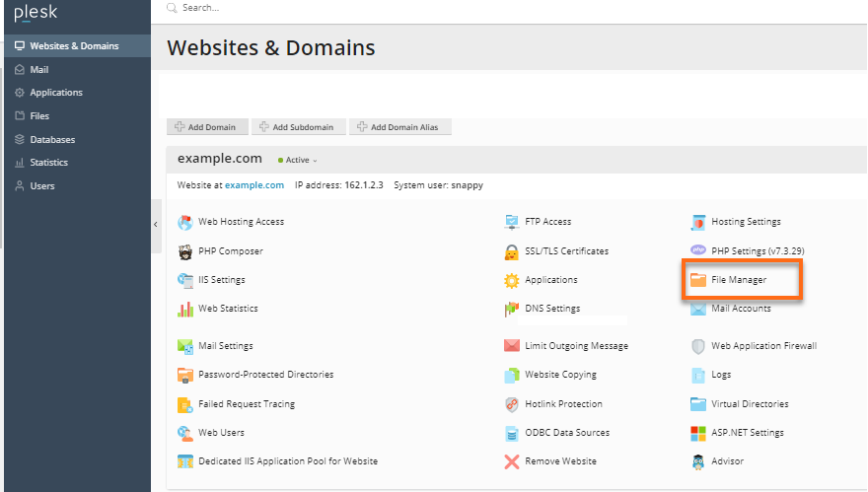Screen dimensions: 868x492
Task: Click the Add Domain button
Action: 207,127
